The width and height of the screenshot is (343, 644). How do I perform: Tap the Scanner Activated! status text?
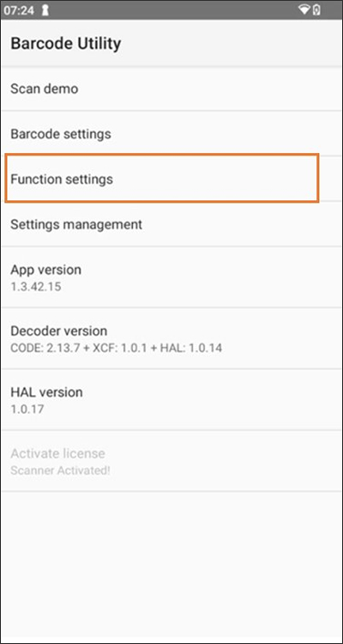pos(60,471)
